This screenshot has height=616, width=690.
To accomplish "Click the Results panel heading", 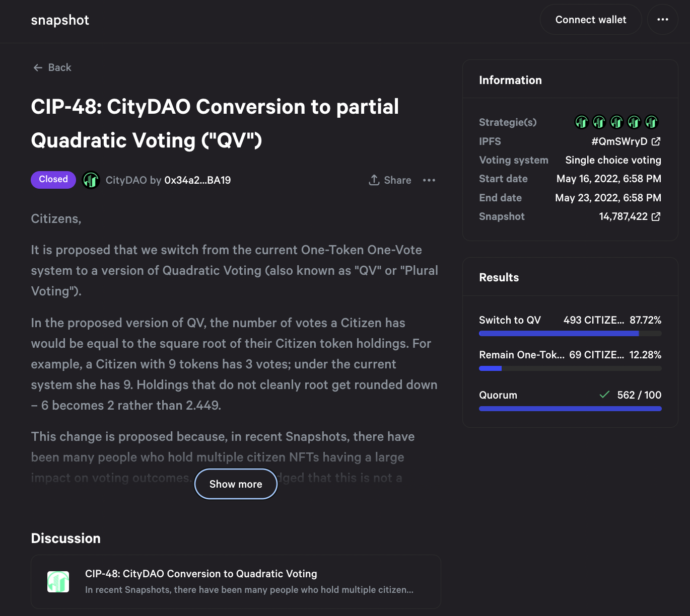I will pos(499,277).
